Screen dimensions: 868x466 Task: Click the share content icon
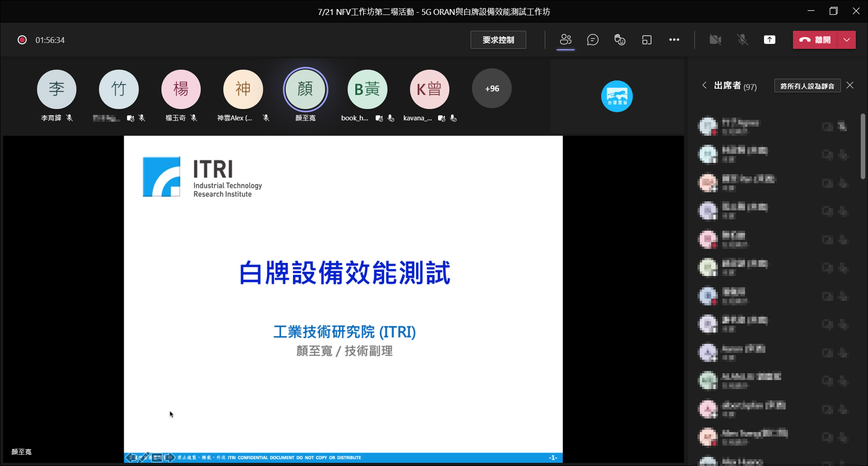pyautogui.click(x=769, y=40)
